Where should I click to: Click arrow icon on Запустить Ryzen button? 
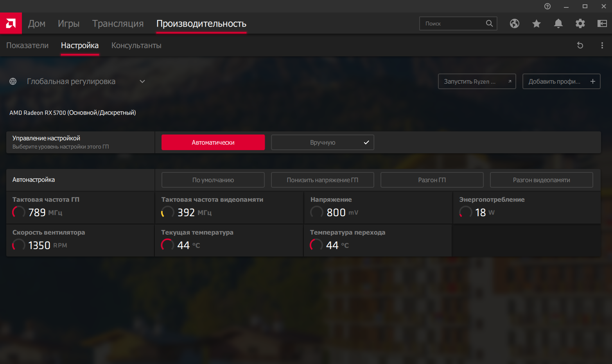tap(510, 81)
